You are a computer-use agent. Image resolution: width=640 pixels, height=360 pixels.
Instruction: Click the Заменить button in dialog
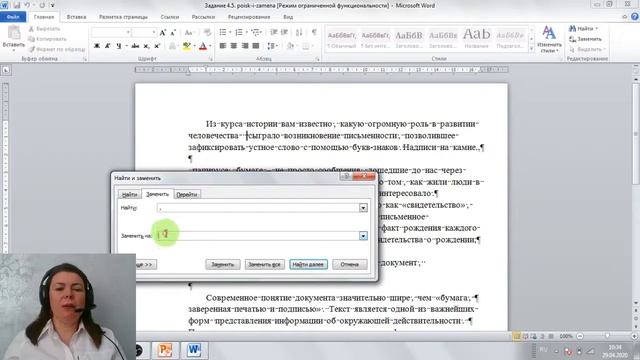point(222,264)
